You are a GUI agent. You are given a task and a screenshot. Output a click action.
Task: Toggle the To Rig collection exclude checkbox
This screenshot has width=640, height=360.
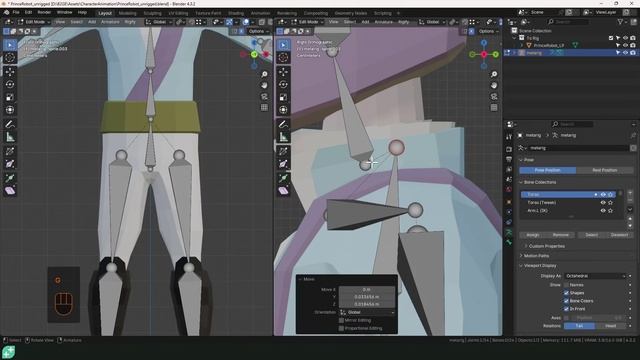point(611,38)
